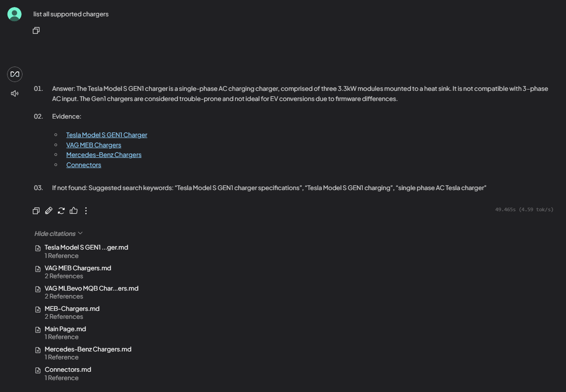Open Tesla Model S GEN1 citation file
Screen dimensions: 566x392
[86, 248]
